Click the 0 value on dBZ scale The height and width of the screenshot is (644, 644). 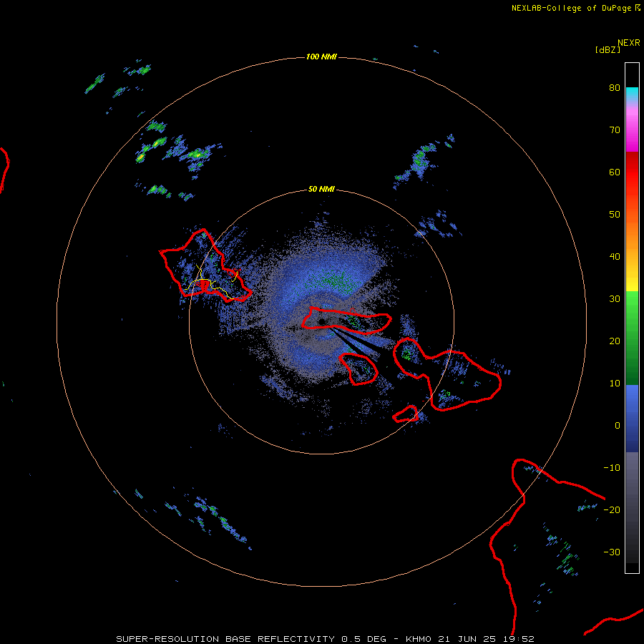[x=618, y=426]
